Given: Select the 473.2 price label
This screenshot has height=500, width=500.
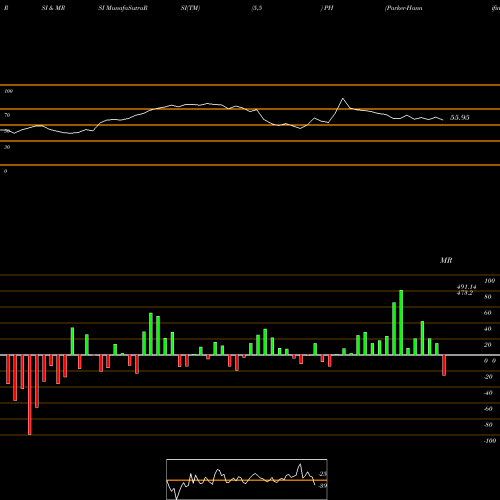Looking at the screenshot, I should 465,293.
